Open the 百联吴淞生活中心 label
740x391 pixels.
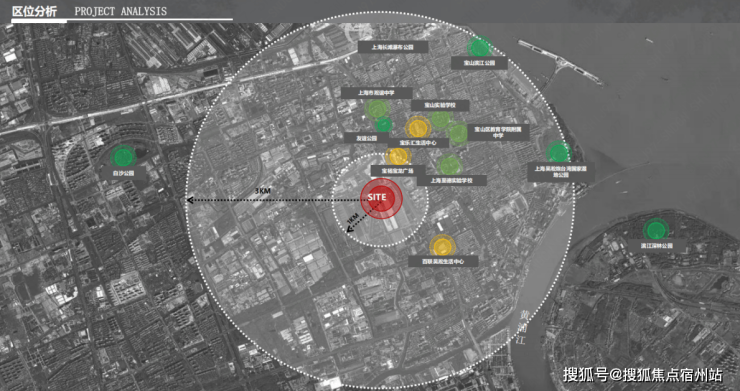[443, 261]
